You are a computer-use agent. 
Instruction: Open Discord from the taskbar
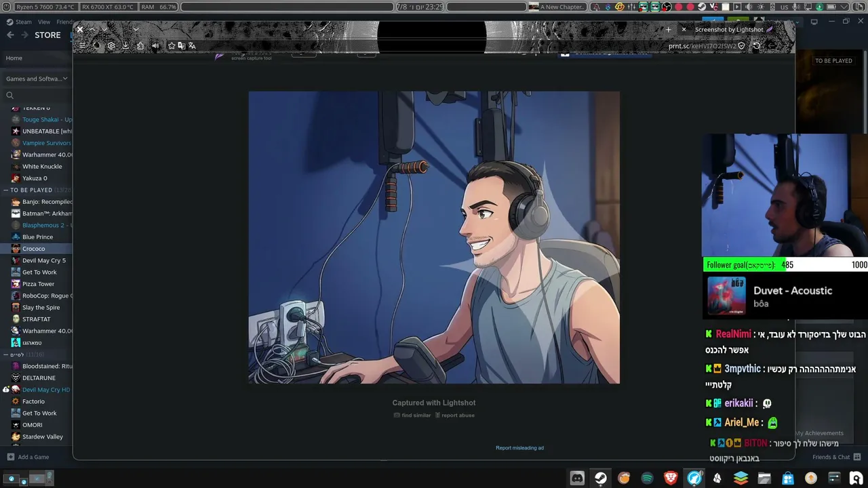[577, 478]
